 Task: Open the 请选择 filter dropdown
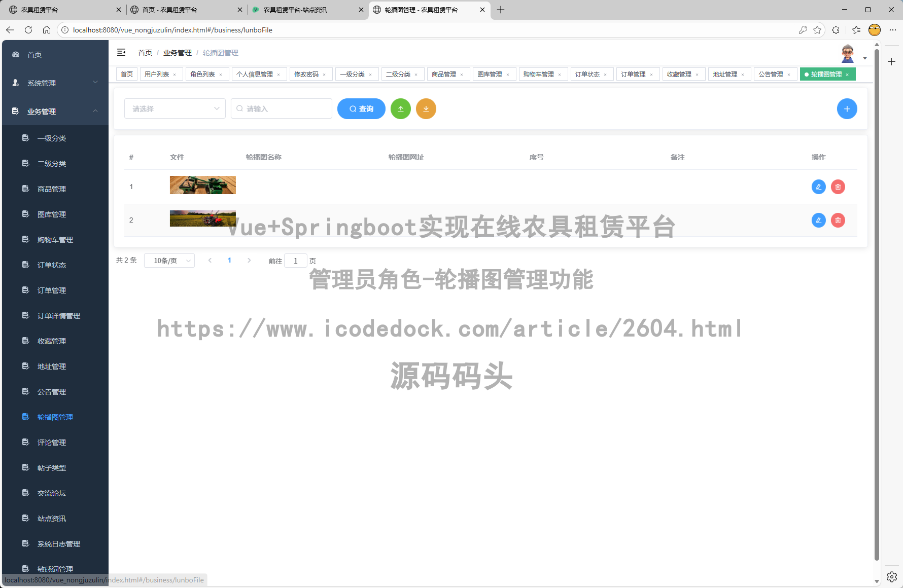tap(175, 108)
